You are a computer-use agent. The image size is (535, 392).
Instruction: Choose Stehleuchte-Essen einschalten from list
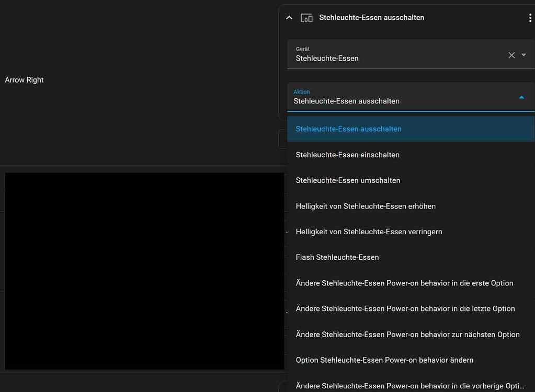(411, 155)
